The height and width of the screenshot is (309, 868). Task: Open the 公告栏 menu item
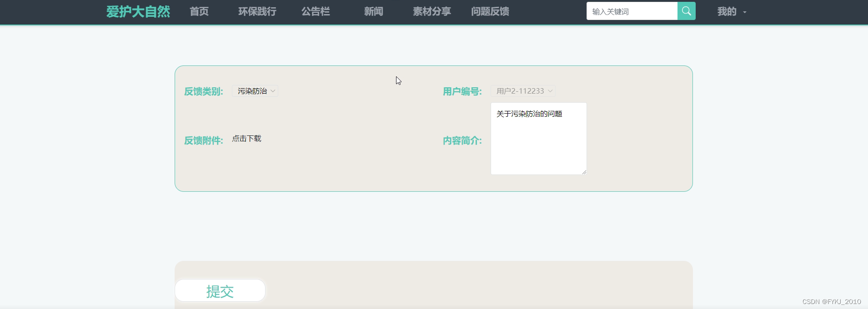(316, 12)
